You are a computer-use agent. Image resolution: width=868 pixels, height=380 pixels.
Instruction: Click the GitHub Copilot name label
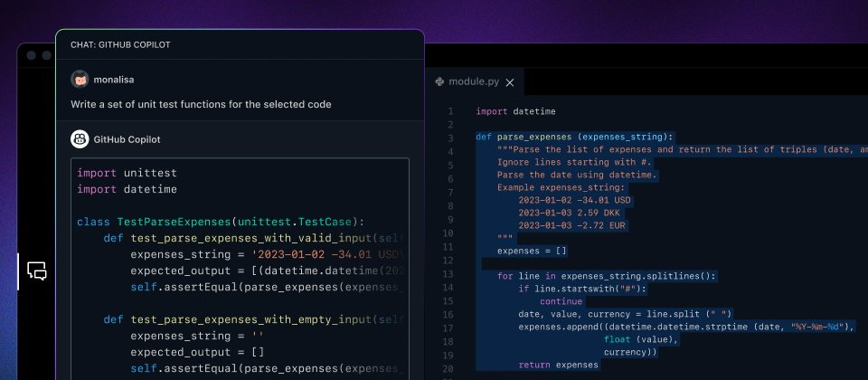coord(131,140)
